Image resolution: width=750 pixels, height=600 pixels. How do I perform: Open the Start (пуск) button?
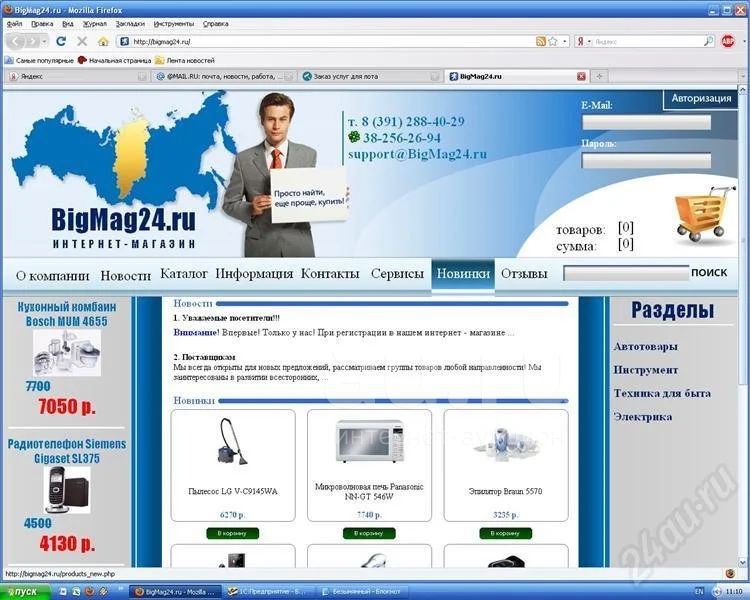pos(24,592)
